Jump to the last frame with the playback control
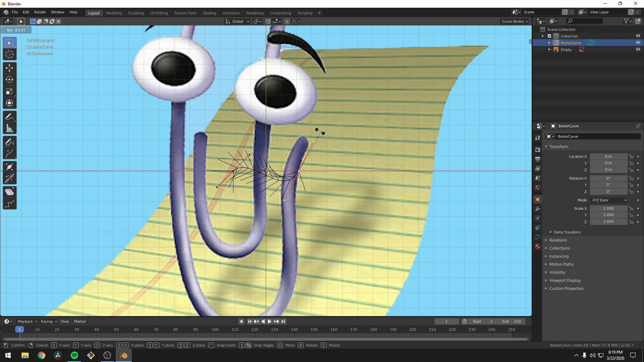644x362 pixels. click(x=283, y=321)
